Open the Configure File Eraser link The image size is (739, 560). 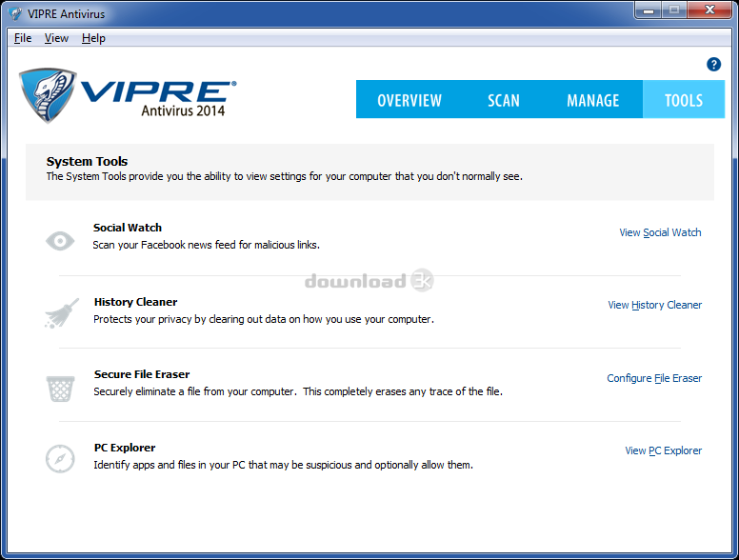click(x=654, y=378)
